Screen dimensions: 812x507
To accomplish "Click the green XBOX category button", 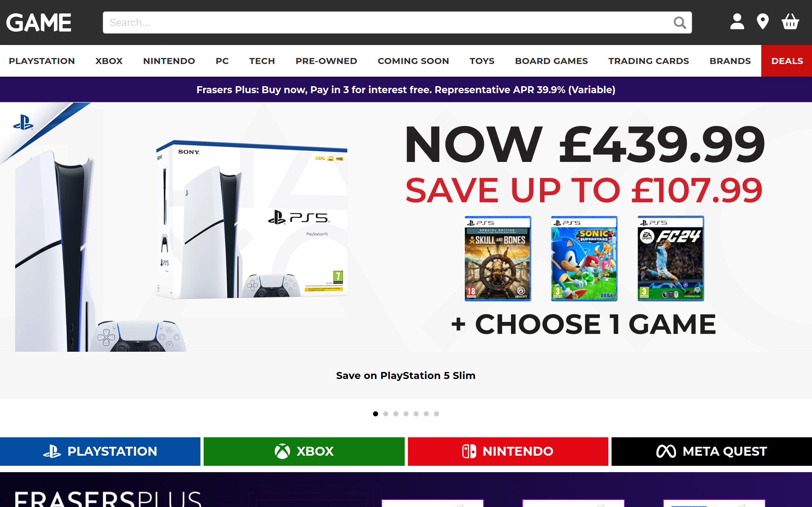I will pyautogui.click(x=304, y=451).
